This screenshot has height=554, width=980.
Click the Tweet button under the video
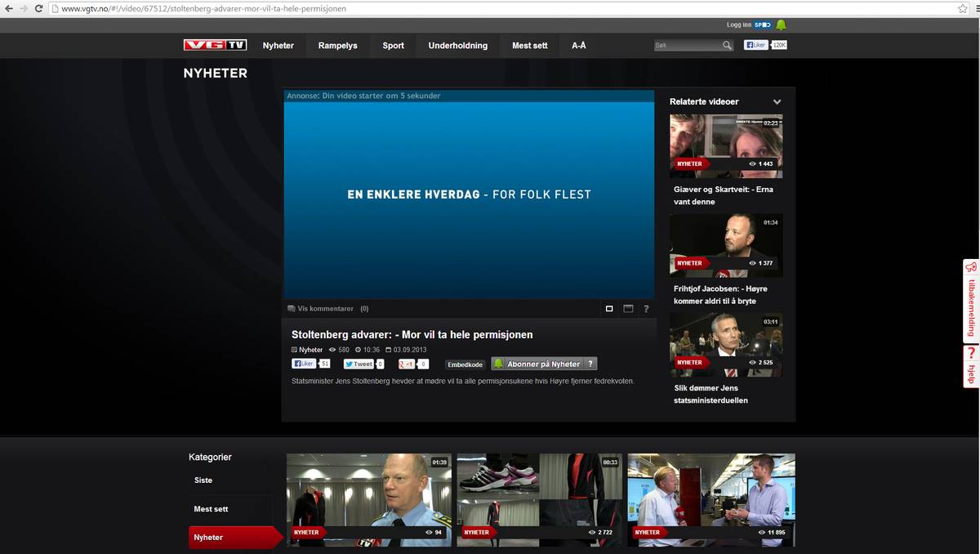pyautogui.click(x=359, y=364)
